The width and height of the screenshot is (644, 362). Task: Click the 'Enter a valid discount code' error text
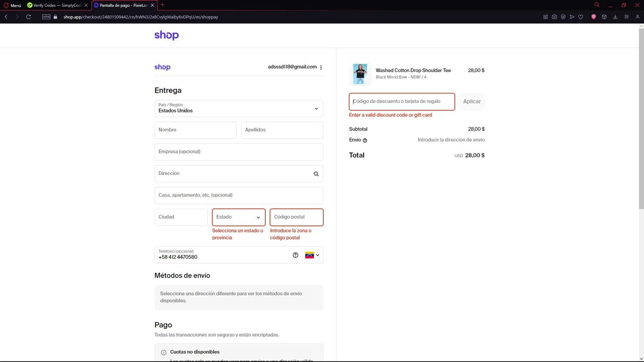point(391,115)
